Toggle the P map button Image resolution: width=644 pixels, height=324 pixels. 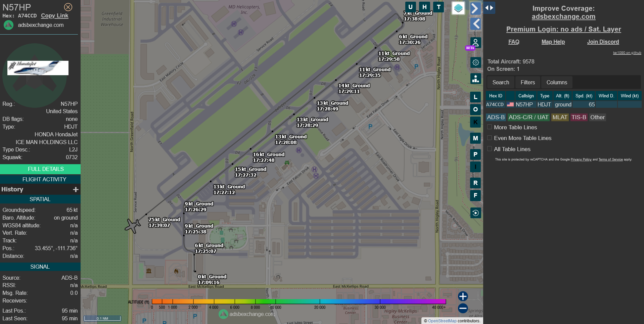[475, 154]
